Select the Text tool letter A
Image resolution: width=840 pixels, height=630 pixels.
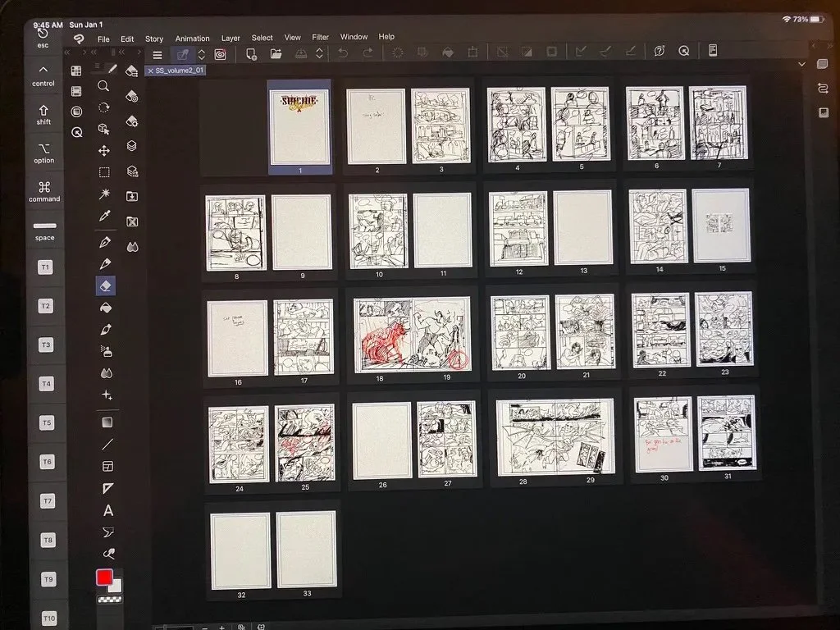(x=108, y=510)
